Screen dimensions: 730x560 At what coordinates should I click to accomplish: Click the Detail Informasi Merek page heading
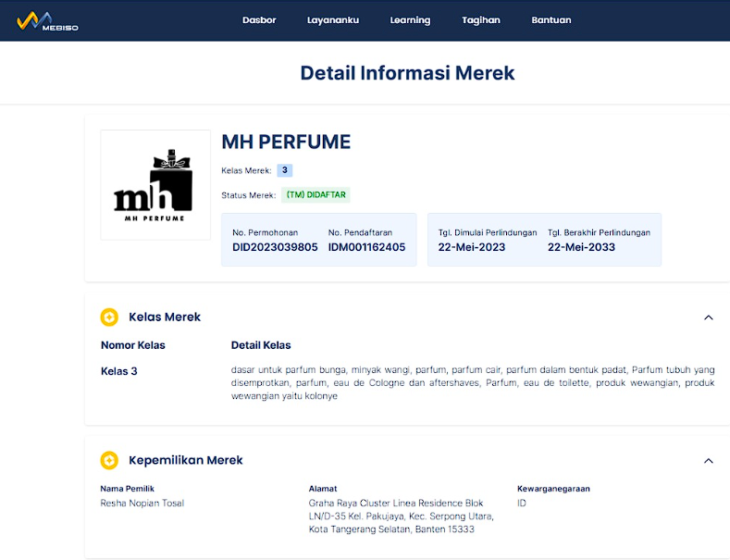click(x=407, y=73)
